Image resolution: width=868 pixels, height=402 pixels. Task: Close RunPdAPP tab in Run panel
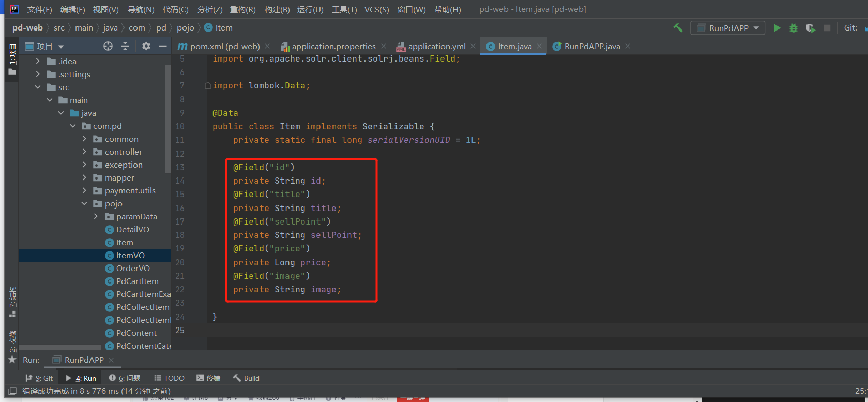[111, 360]
